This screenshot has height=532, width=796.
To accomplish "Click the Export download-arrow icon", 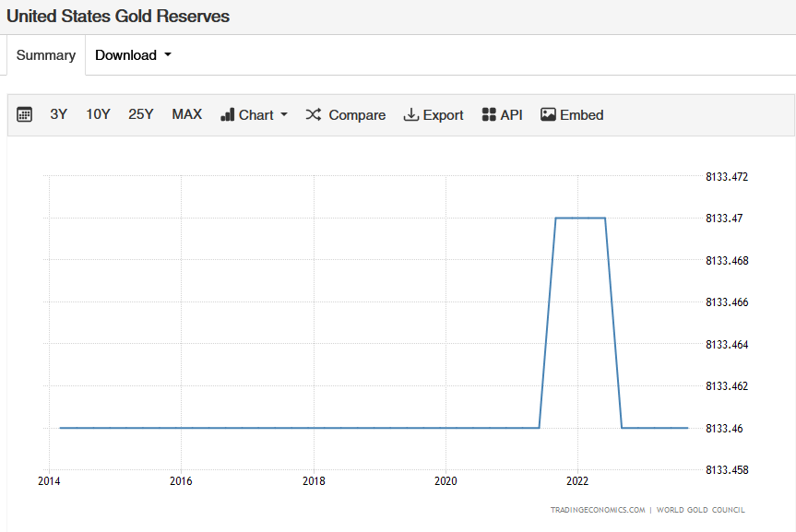I will [x=411, y=115].
